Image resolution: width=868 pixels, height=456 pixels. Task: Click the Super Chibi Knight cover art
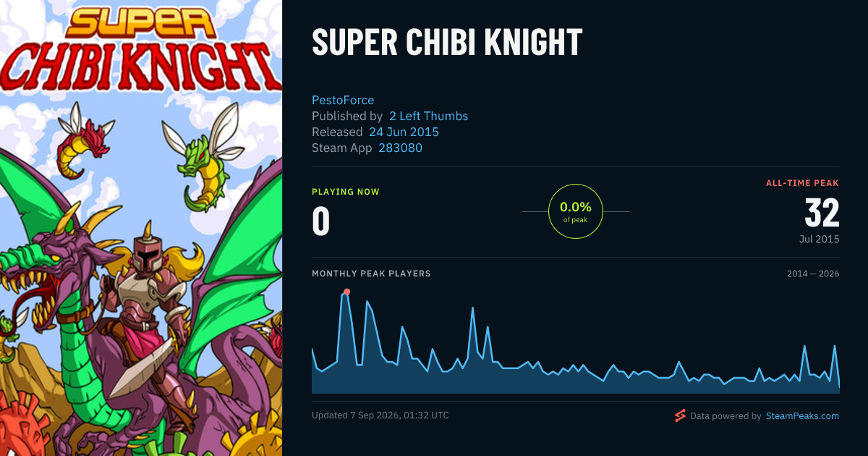[141, 228]
